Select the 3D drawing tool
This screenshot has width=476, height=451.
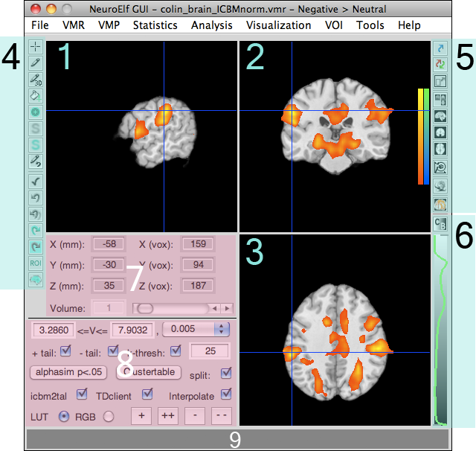(x=35, y=80)
